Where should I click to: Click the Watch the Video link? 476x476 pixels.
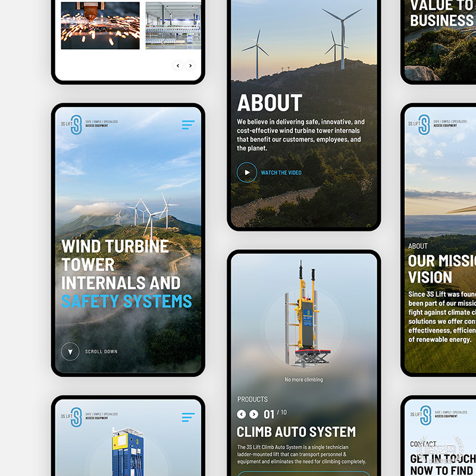(x=281, y=173)
